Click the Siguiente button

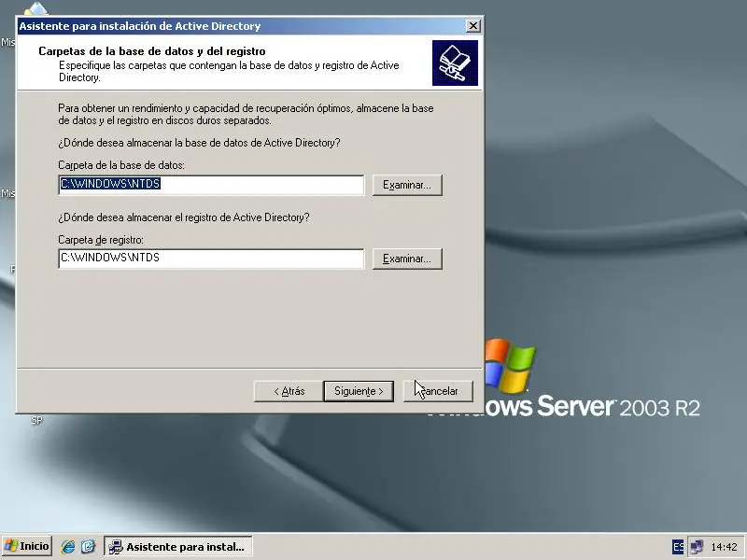click(359, 391)
